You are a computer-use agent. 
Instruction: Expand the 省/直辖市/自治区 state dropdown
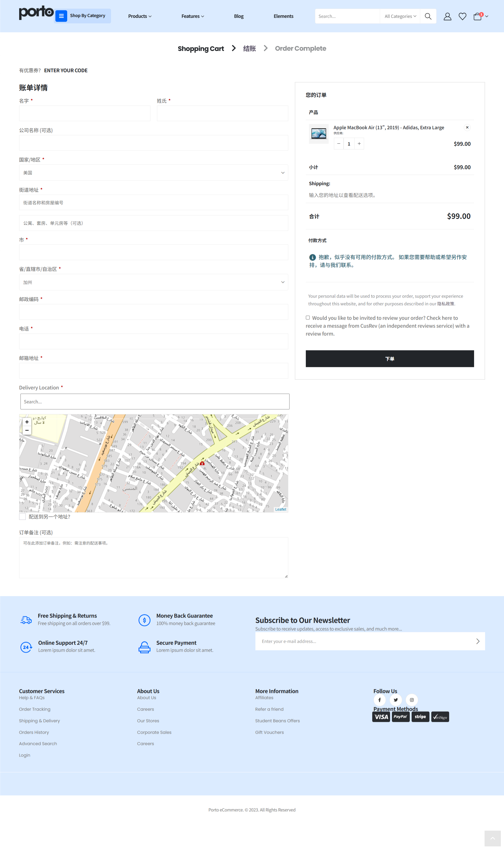point(154,282)
